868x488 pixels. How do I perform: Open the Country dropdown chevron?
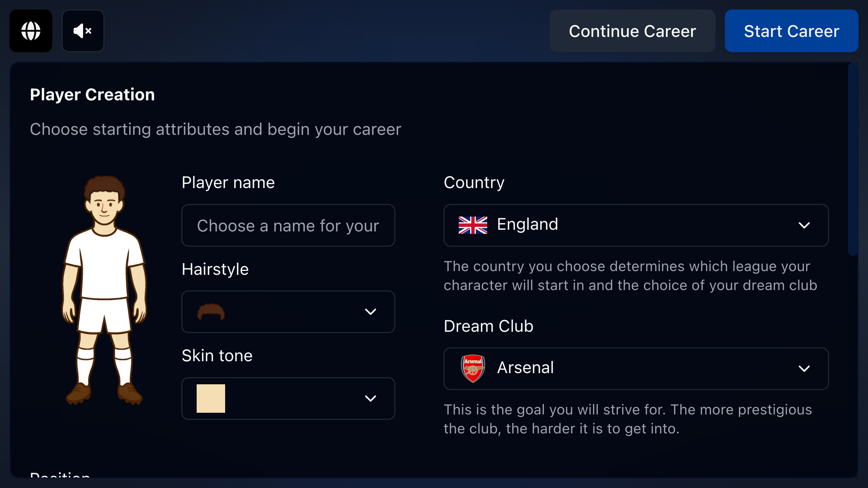tap(804, 225)
